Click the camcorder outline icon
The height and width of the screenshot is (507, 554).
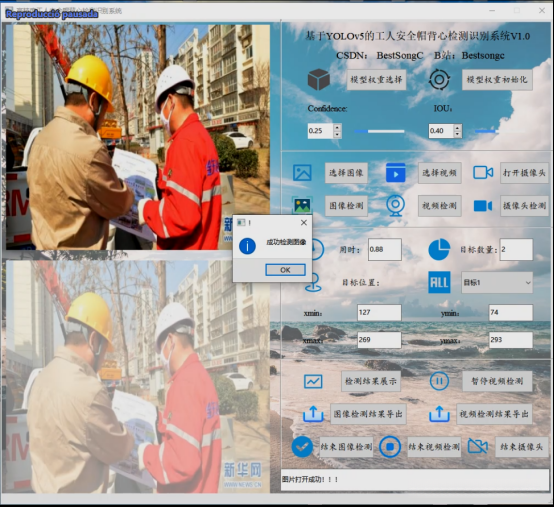(x=483, y=172)
